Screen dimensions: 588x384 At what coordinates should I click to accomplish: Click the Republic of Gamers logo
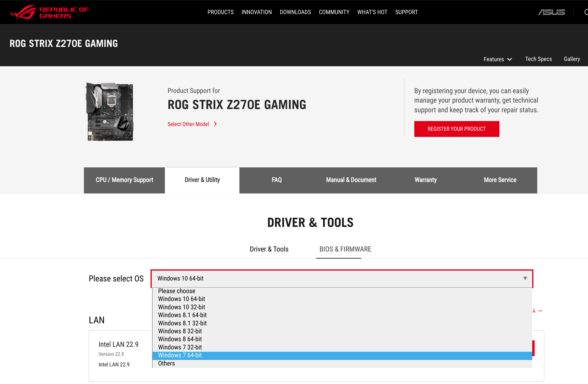(49, 12)
